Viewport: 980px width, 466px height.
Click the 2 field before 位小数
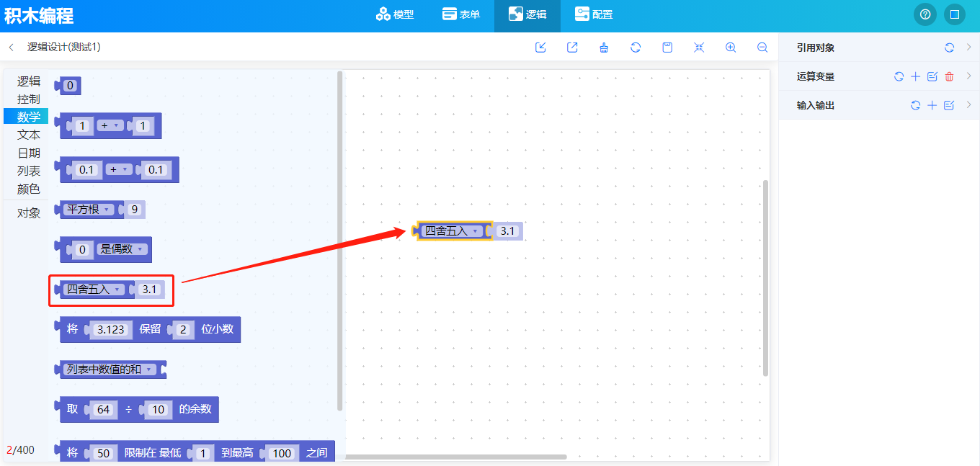tap(184, 329)
